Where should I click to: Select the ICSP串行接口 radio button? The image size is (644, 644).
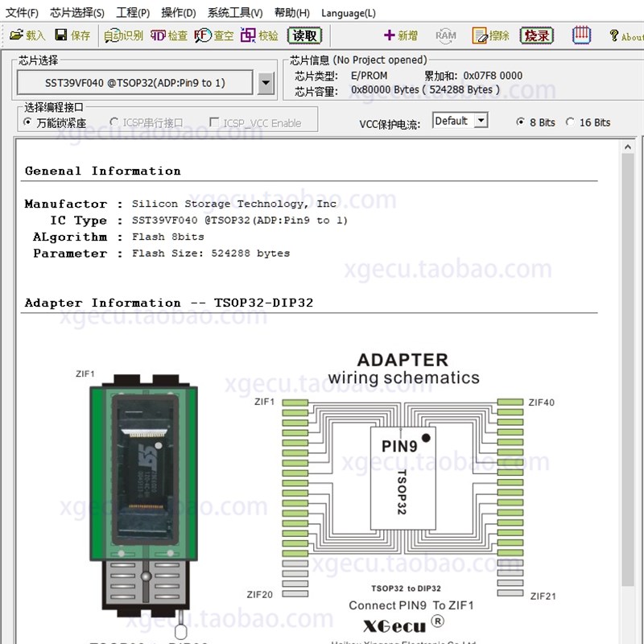coord(114,122)
